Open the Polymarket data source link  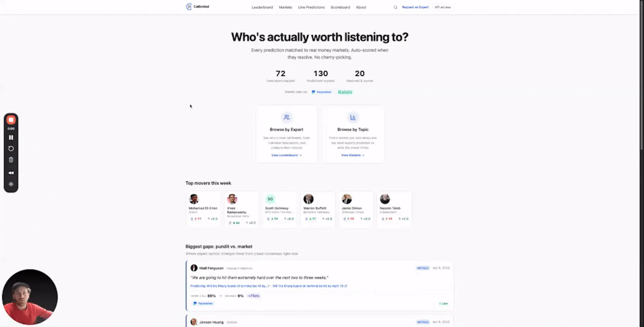[322, 92]
